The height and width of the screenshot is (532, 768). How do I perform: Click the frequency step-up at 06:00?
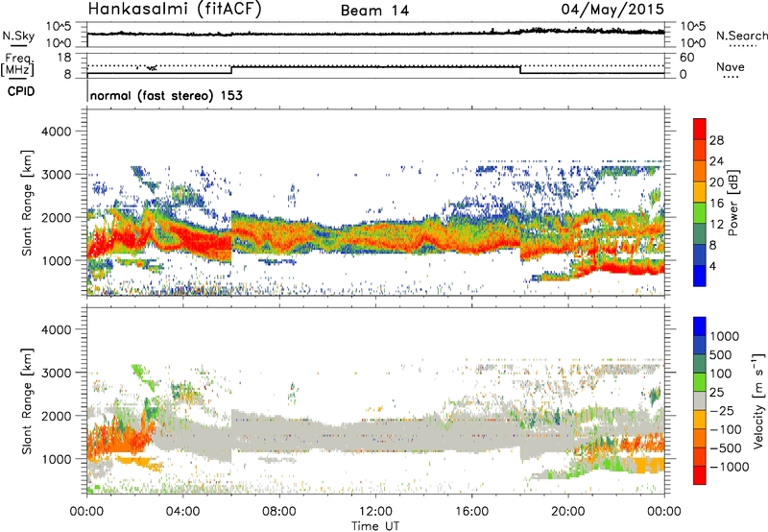point(231,69)
